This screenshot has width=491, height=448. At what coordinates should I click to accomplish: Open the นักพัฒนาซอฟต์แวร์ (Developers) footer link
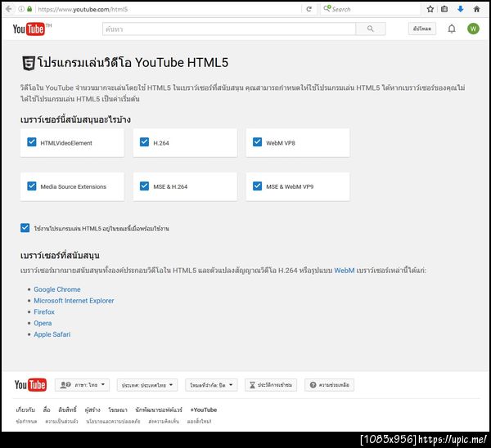coord(159,410)
